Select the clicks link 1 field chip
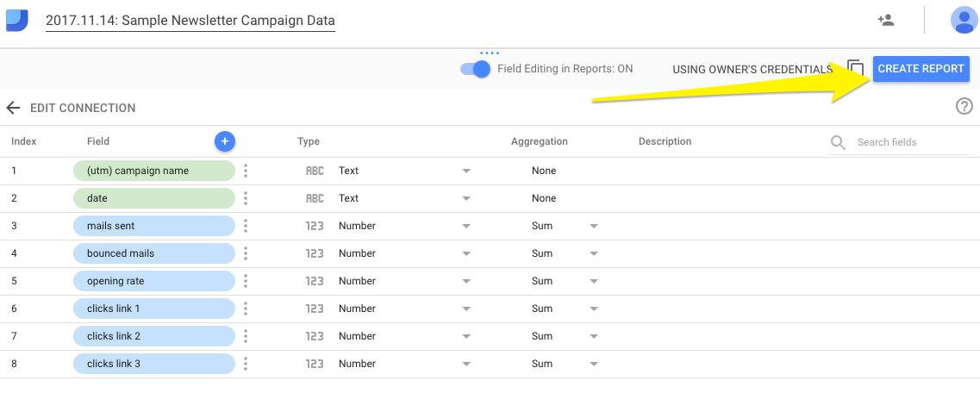Viewport: 980px width, 393px height. [x=153, y=309]
